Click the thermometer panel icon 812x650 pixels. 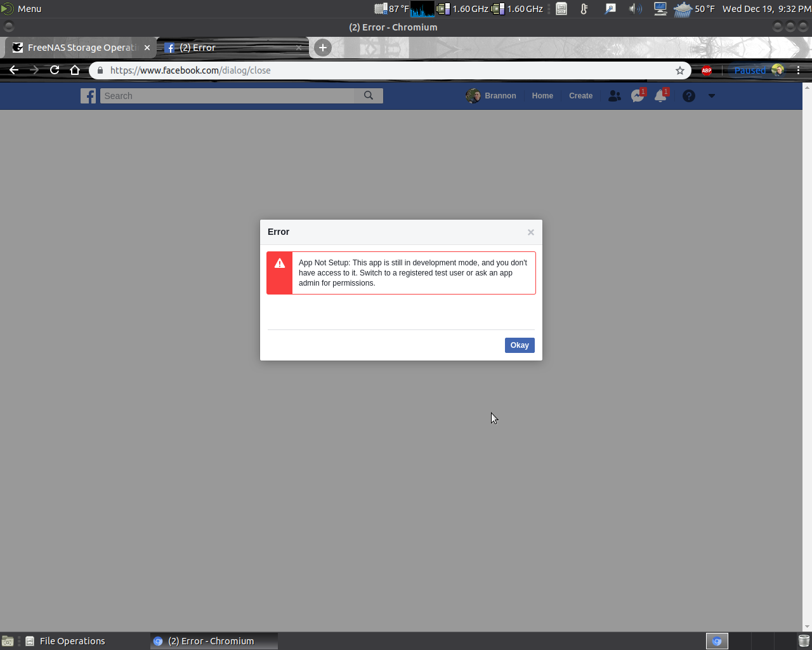[584, 9]
